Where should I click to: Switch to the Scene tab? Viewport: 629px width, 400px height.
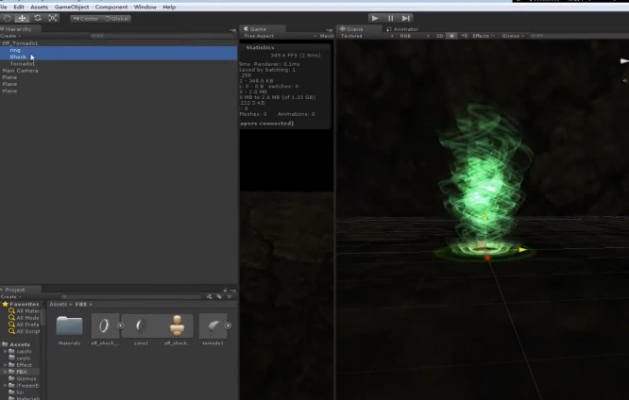point(354,29)
